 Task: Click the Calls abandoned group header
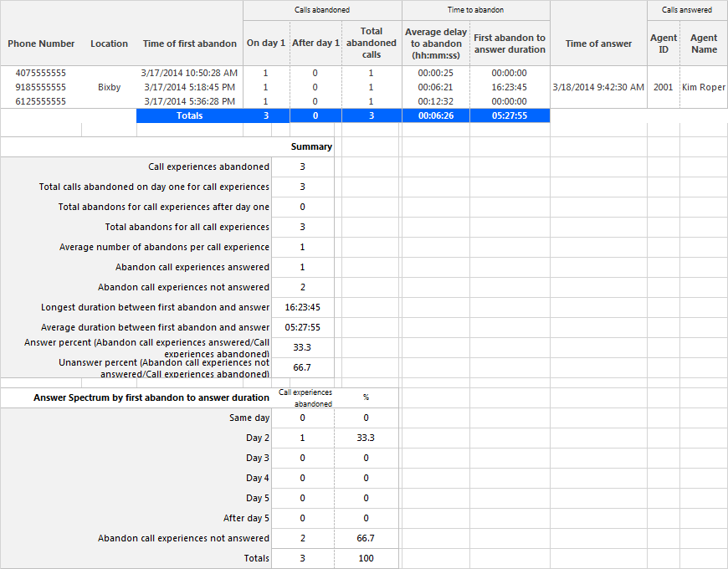322,10
